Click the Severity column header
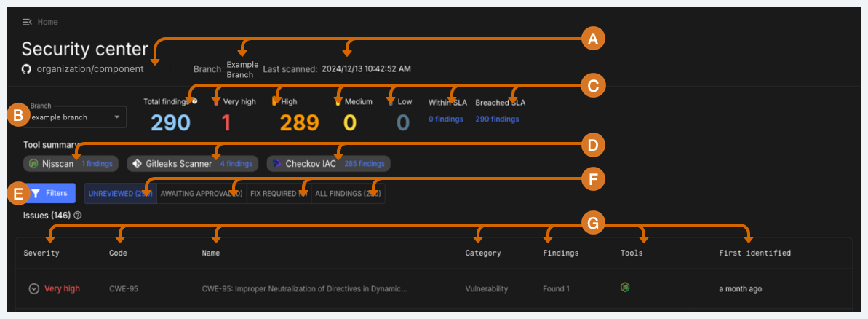 (41, 253)
